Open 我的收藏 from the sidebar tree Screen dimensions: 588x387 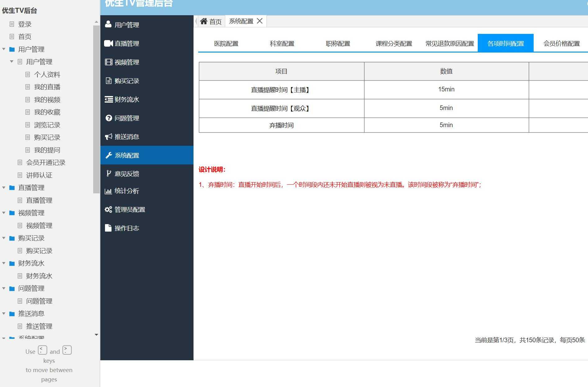(47, 112)
